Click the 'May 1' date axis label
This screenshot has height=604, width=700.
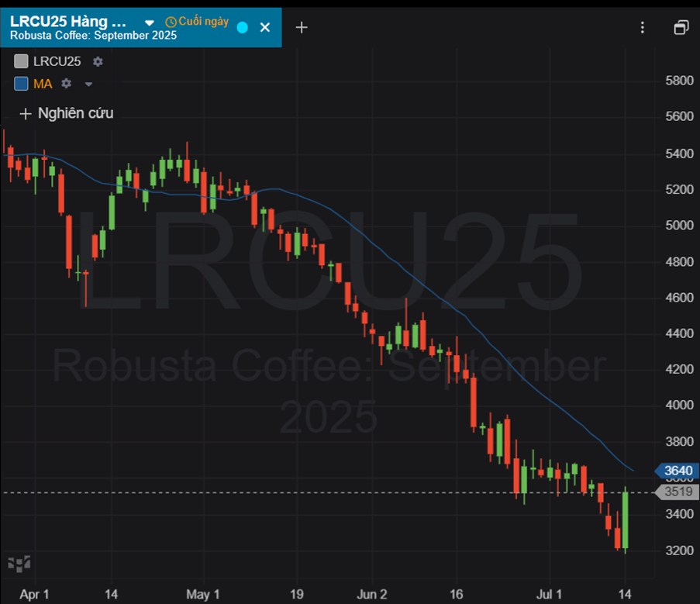pos(202,594)
